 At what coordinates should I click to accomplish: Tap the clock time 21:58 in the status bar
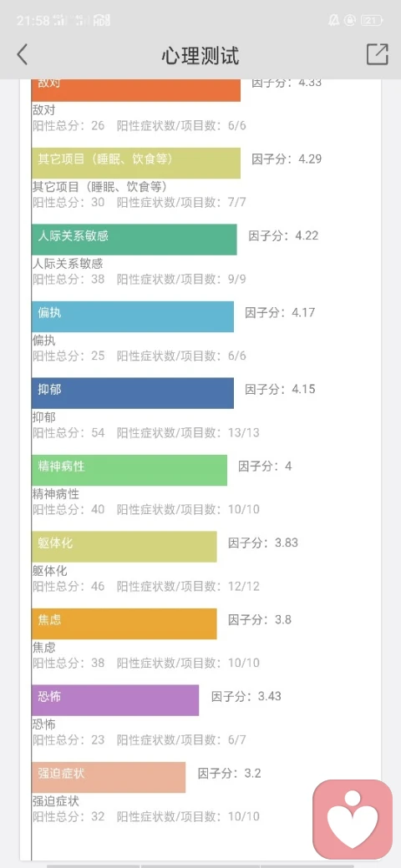pyautogui.click(x=33, y=21)
